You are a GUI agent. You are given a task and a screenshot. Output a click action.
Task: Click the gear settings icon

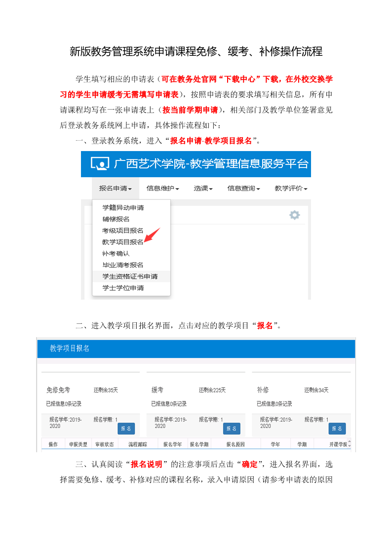(x=294, y=215)
